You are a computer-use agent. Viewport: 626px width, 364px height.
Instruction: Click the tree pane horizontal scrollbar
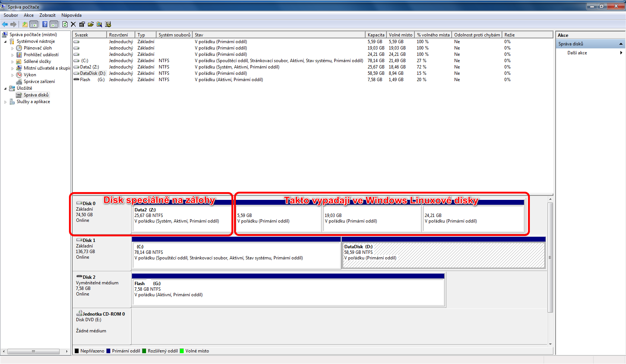(33, 351)
